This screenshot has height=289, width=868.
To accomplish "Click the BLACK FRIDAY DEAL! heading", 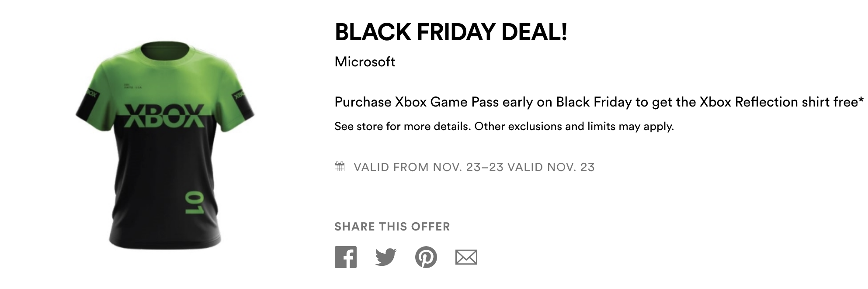I will click(x=451, y=32).
